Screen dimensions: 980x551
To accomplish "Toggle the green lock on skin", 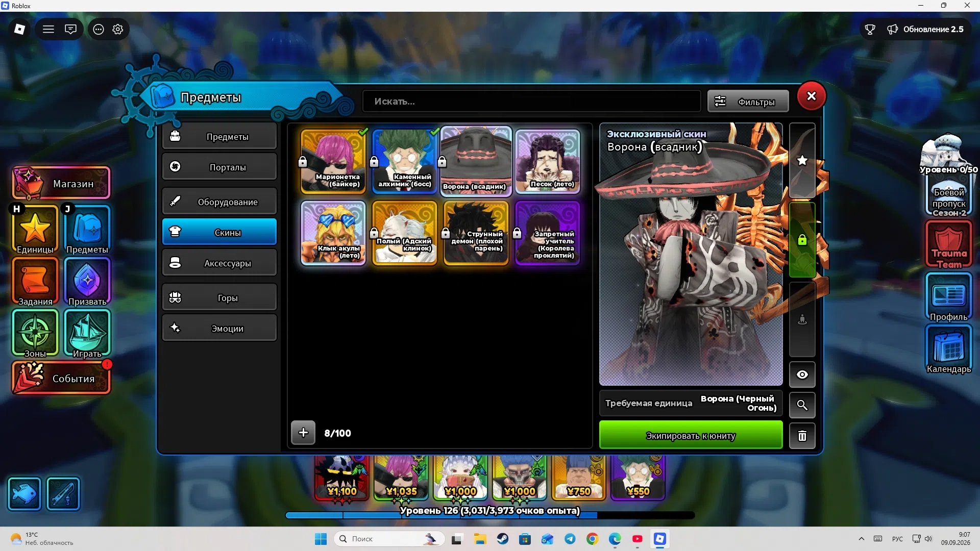I will [802, 240].
